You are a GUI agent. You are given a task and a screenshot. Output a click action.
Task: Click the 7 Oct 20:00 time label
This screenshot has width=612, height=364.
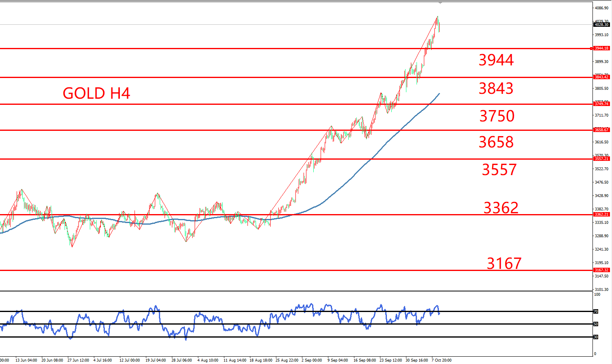tap(441, 360)
